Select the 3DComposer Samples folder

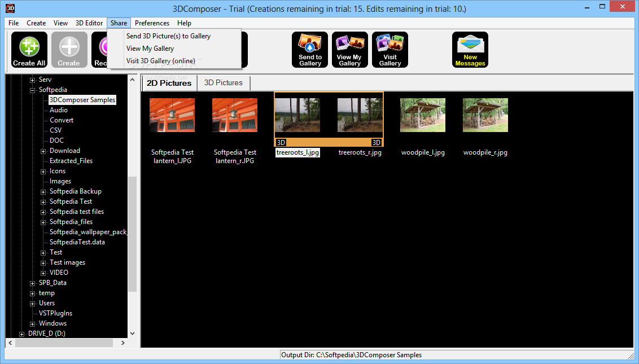point(82,100)
